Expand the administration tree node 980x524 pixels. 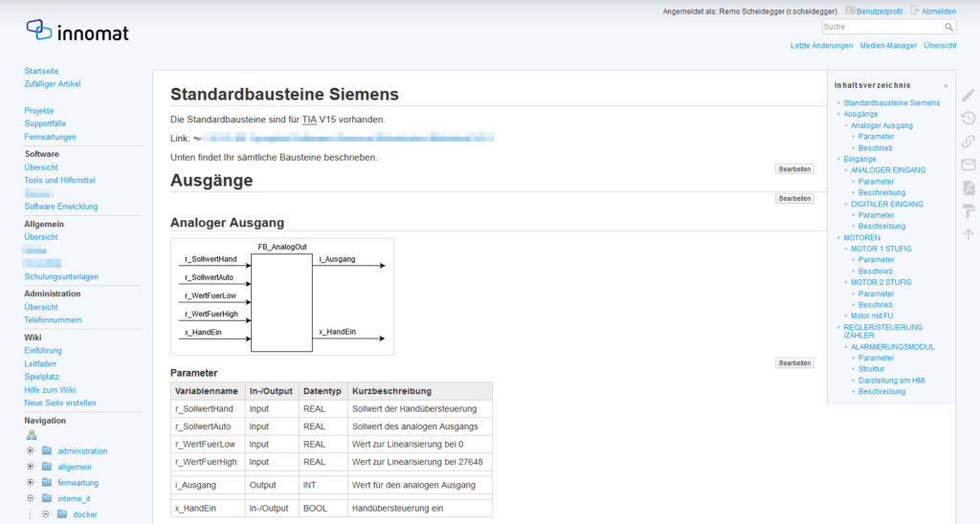click(30, 450)
